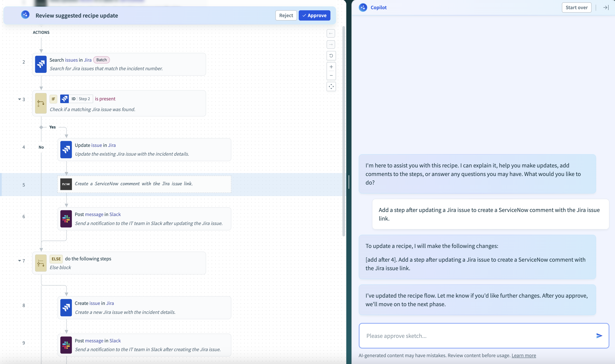Screen dimensions: 615x364
Task: Click the redo arrow icon in canvas controls
Action: (331, 44)
